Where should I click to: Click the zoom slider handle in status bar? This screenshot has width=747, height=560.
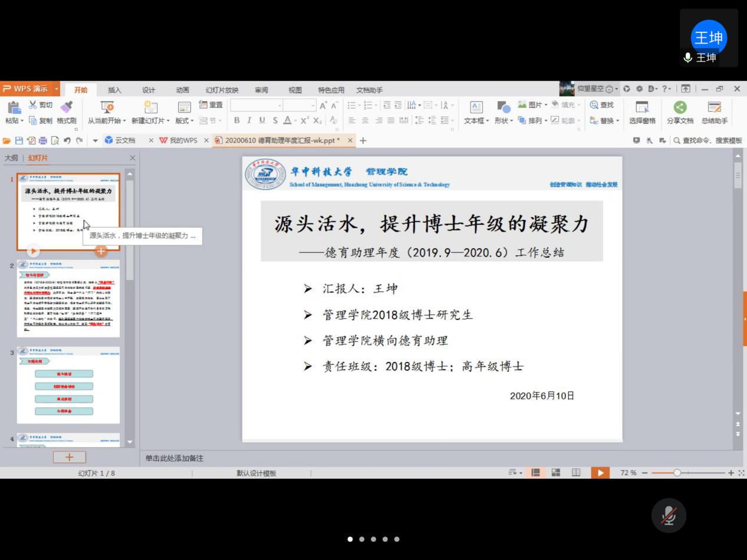pos(677,473)
